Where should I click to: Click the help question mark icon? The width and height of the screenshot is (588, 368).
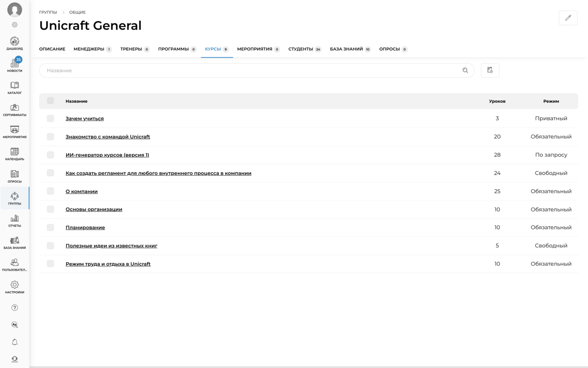click(x=14, y=308)
